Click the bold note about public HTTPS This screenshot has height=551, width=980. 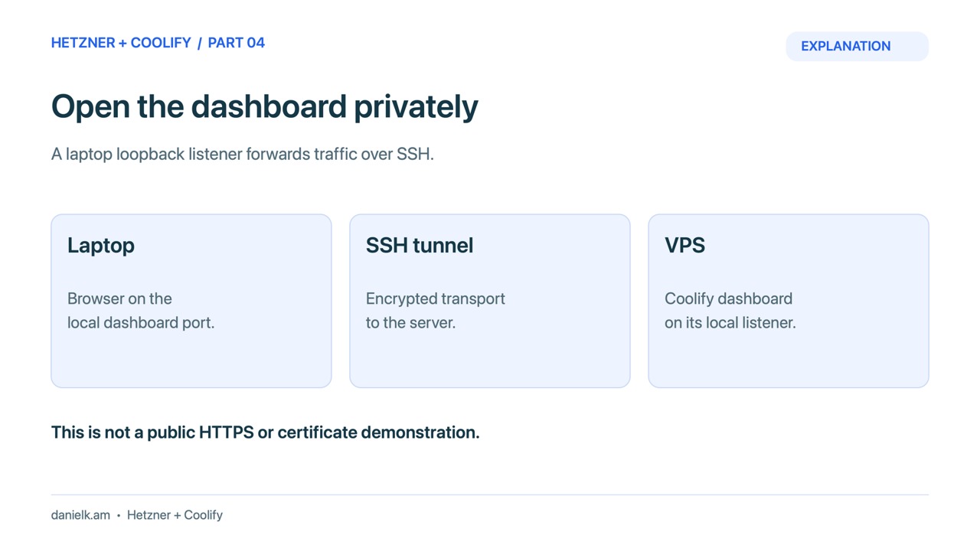point(266,432)
